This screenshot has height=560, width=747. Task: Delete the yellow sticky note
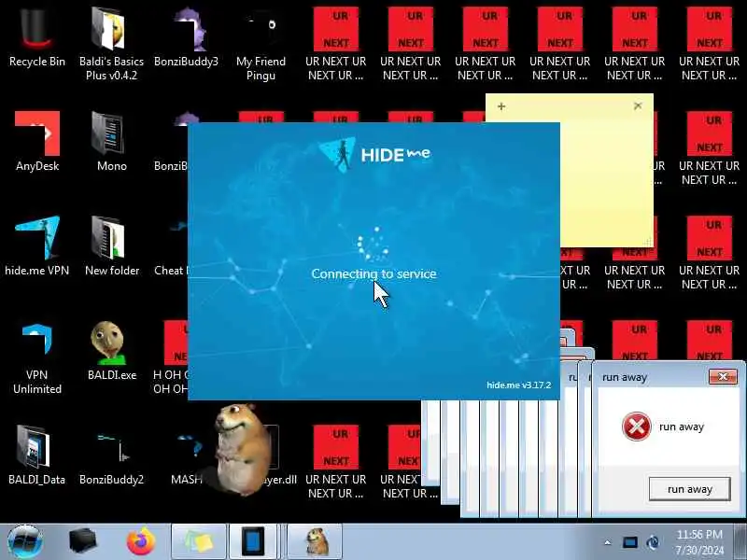638,105
